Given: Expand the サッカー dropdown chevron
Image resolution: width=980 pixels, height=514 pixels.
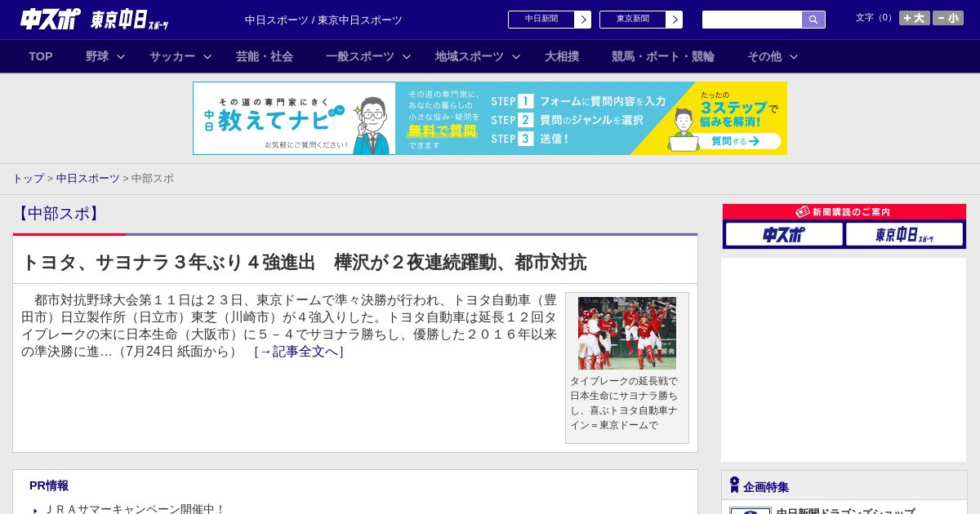Looking at the screenshot, I should point(207,56).
